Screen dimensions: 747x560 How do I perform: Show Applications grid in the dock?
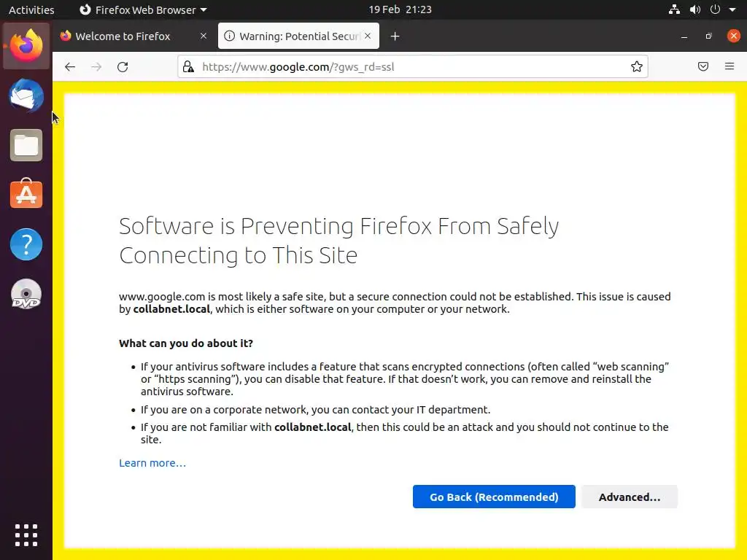click(x=26, y=534)
